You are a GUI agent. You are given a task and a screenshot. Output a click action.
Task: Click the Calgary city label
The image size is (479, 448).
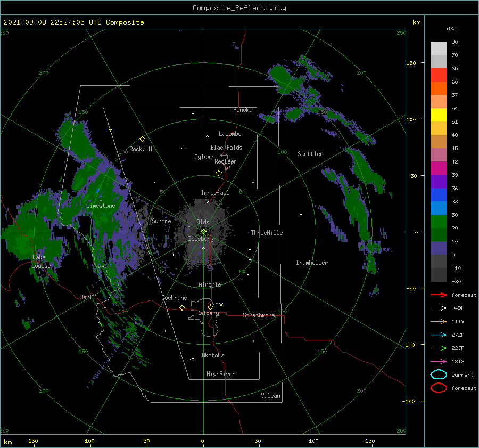tap(208, 313)
